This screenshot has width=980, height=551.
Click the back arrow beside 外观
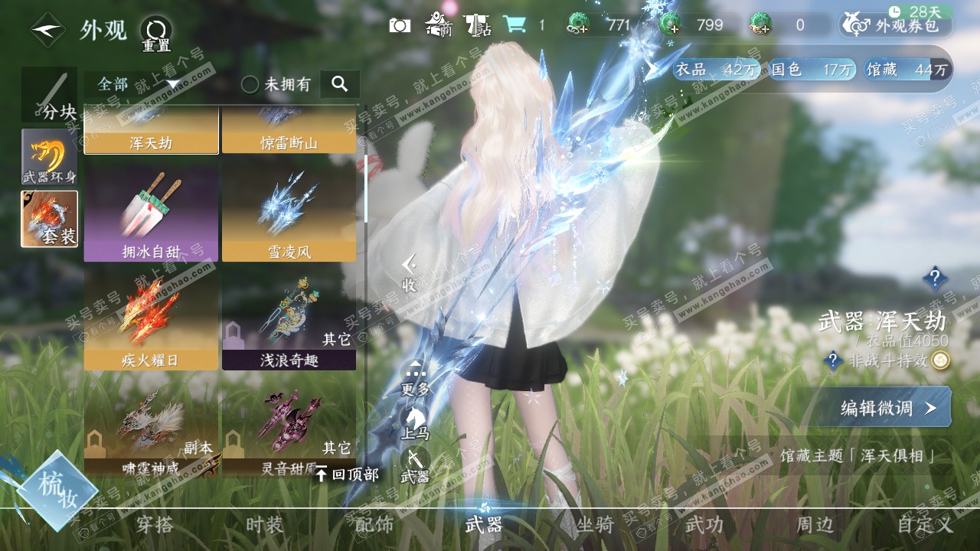pyautogui.click(x=47, y=31)
